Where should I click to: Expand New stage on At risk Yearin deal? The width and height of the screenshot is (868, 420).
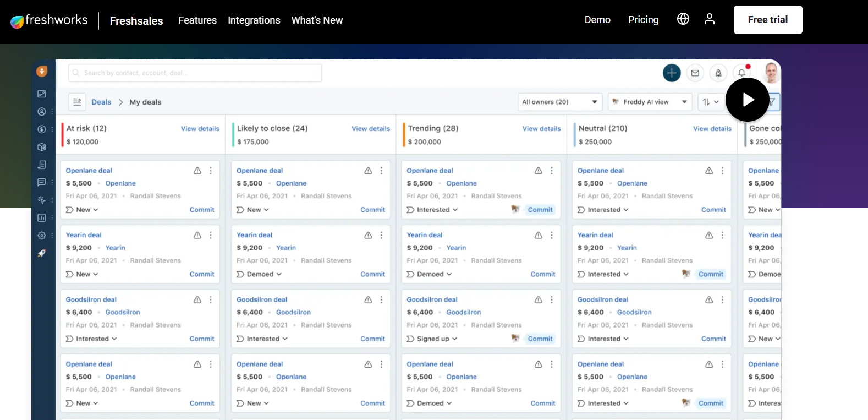[x=82, y=274]
